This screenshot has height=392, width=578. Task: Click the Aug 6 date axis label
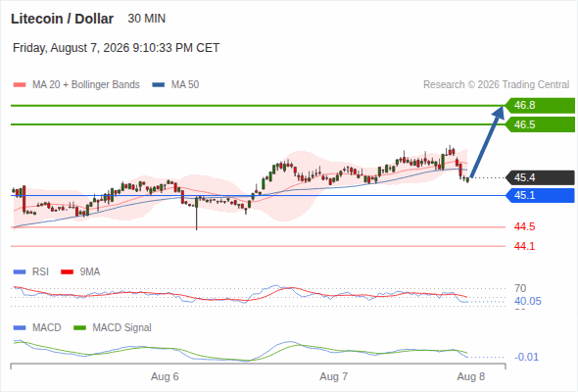(165, 376)
